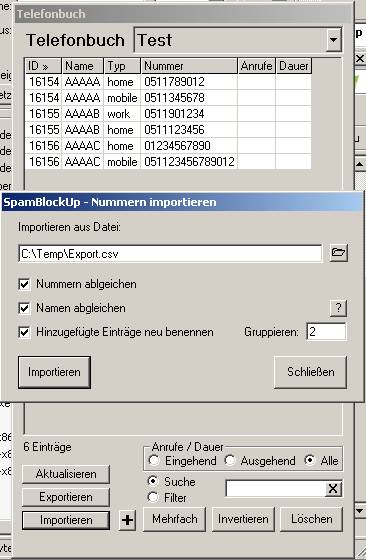Clear the search field with X
The height and width of the screenshot is (560, 366).
coord(333,489)
